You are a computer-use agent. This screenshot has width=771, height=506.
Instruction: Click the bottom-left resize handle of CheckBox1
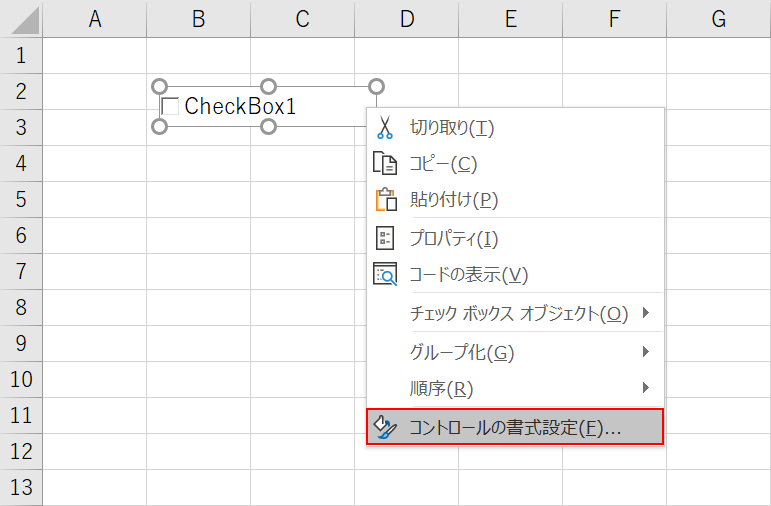[159, 126]
